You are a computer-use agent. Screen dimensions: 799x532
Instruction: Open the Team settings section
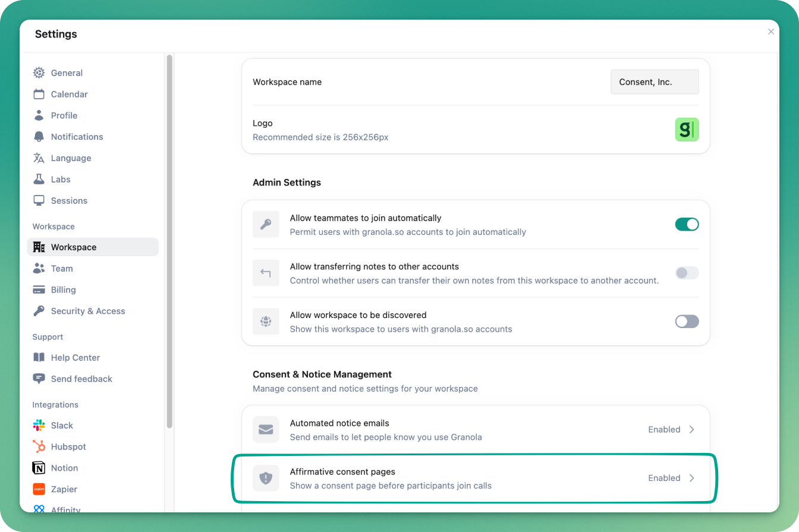click(62, 269)
